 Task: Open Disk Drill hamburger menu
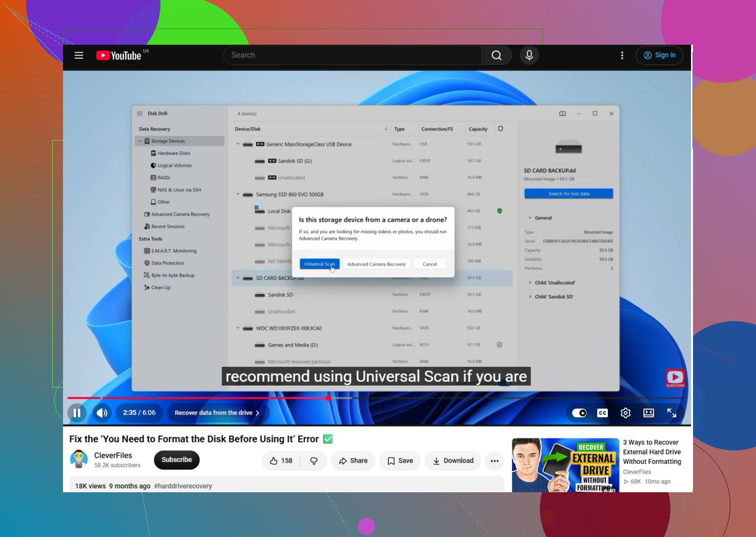click(x=140, y=114)
